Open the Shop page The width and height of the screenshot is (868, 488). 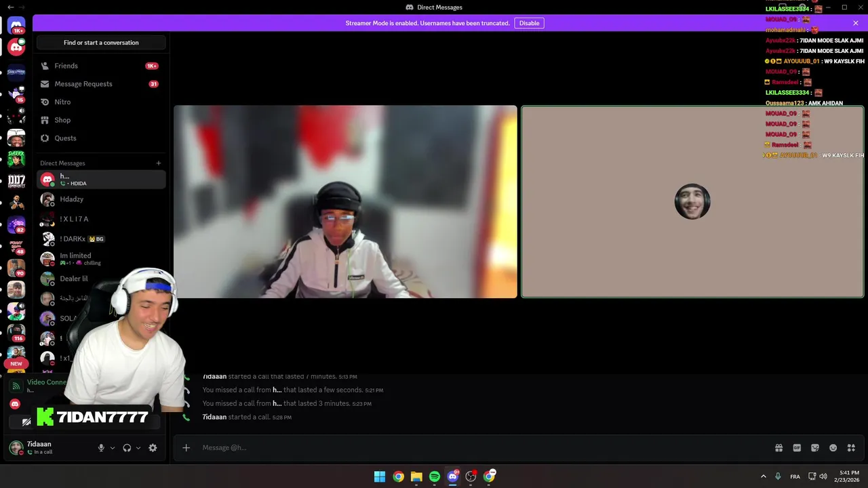(x=101, y=120)
